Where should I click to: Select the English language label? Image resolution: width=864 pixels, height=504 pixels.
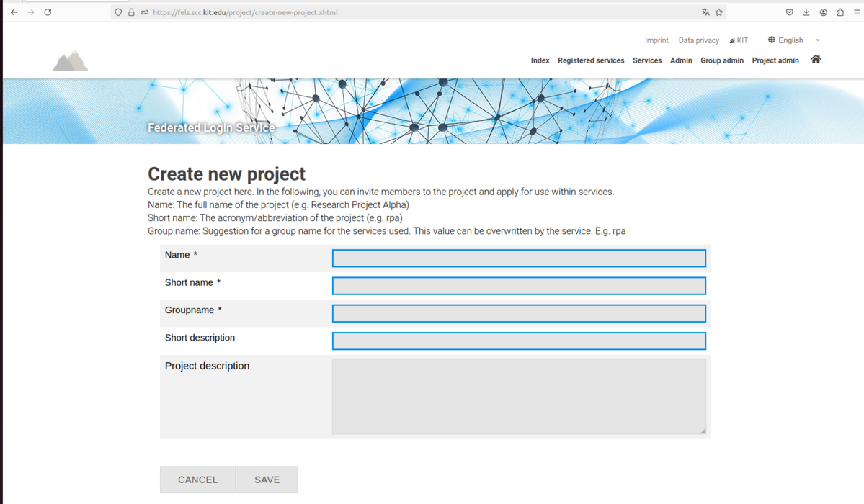[x=790, y=40]
